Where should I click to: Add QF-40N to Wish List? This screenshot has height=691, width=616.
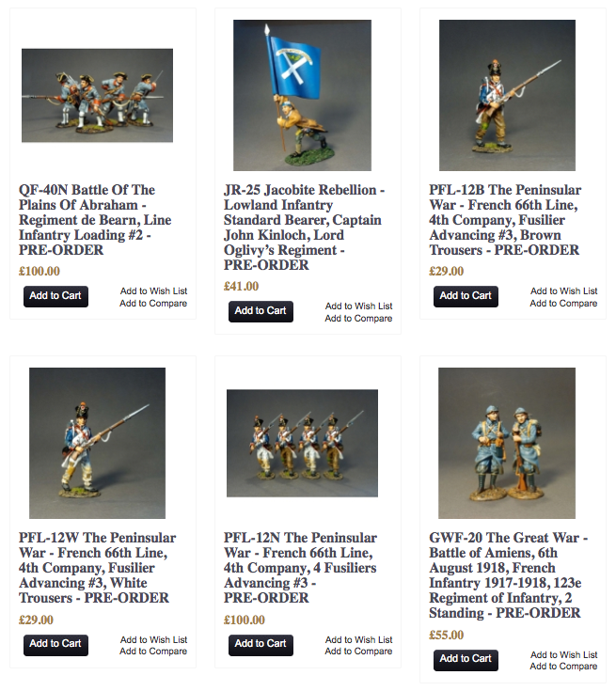[154, 291]
